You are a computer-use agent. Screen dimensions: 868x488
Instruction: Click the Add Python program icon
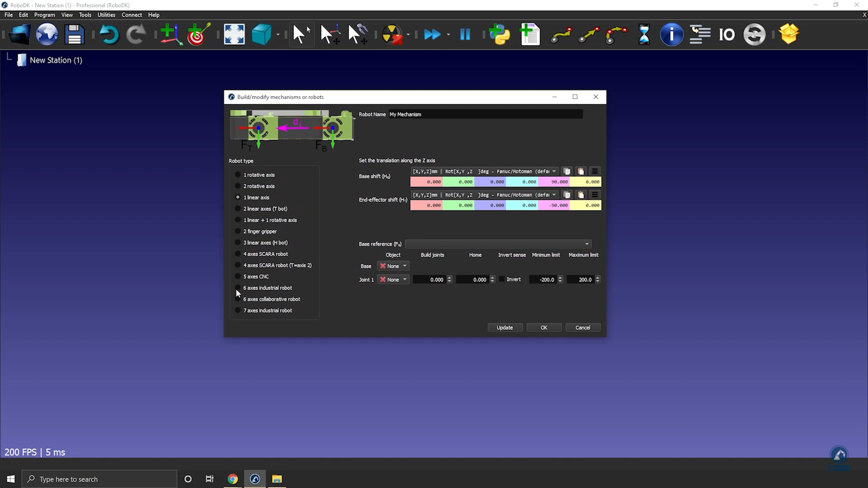500,34
